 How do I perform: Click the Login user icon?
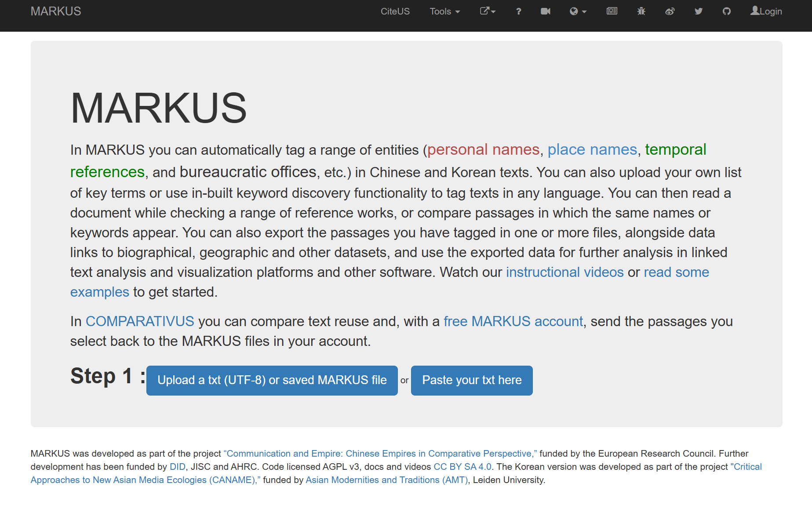point(755,11)
